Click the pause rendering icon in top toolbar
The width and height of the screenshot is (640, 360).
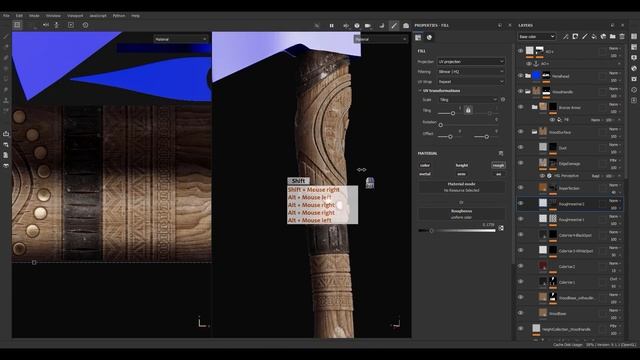click(x=331, y=25)
